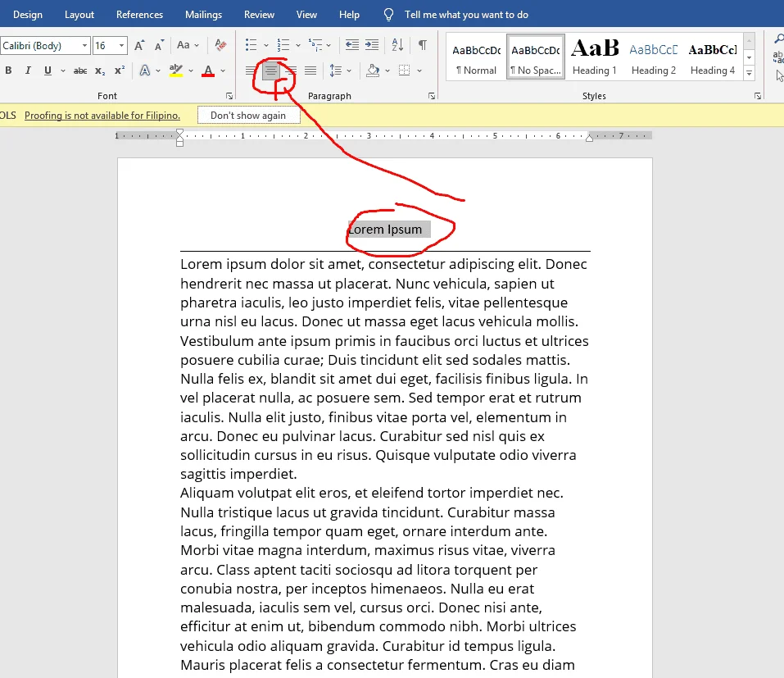Toggle Strikethrough formatting
Screen dimensions: 784x678
click(80, 71)
